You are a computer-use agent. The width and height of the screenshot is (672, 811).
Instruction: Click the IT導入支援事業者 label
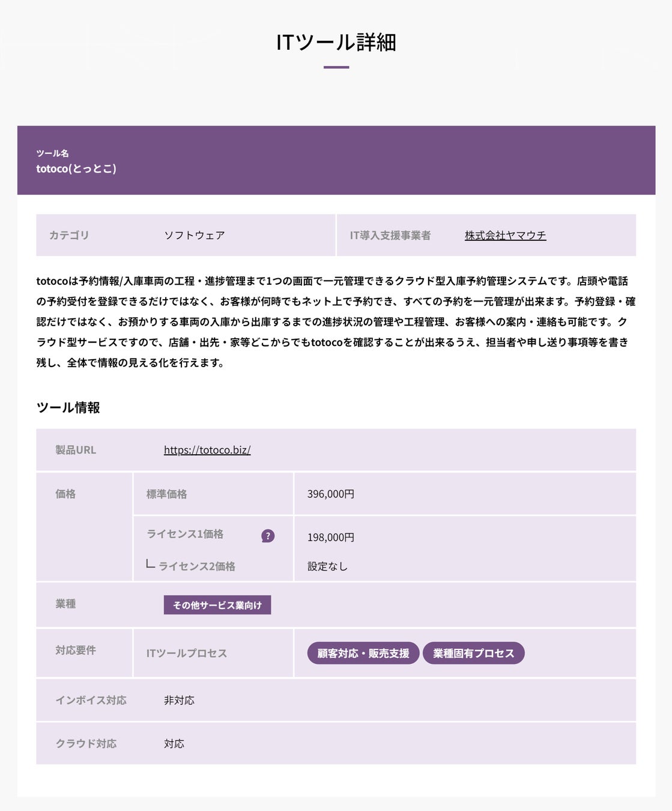coord(390,235)
